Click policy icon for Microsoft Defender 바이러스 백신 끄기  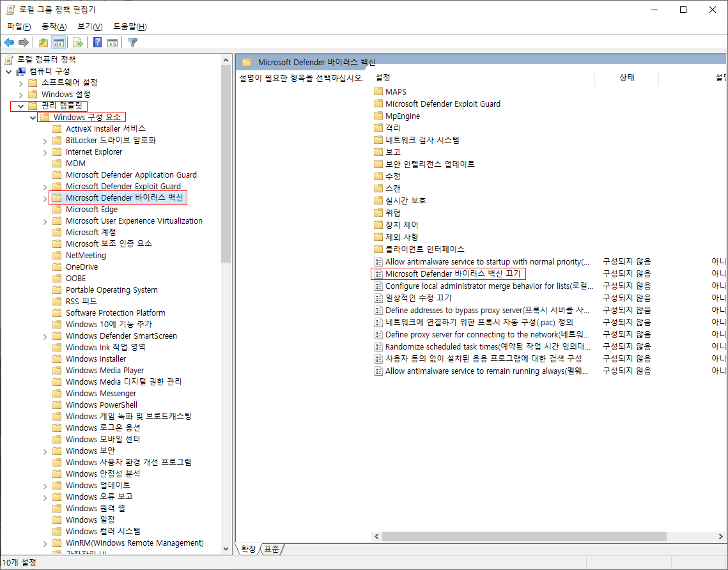(x=378, y=274)
